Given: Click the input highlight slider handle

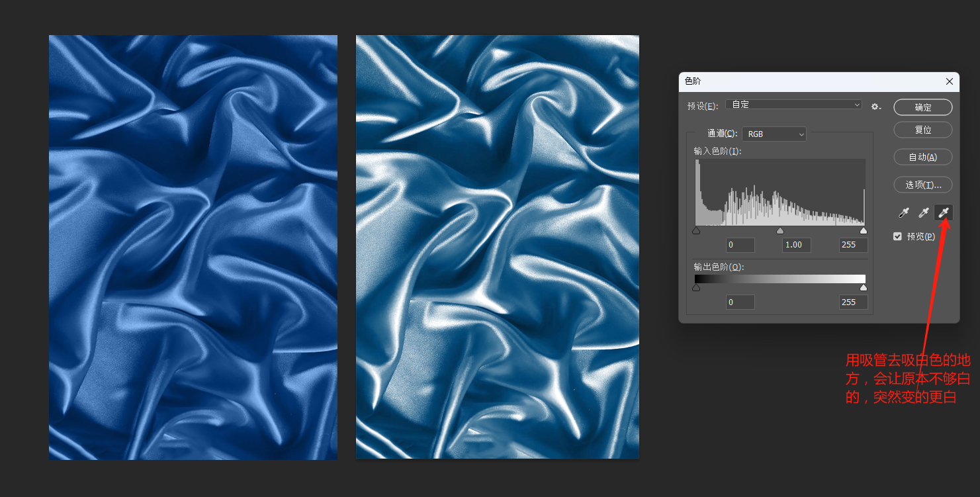Looking at the screenshot, I should pos(864,231).
